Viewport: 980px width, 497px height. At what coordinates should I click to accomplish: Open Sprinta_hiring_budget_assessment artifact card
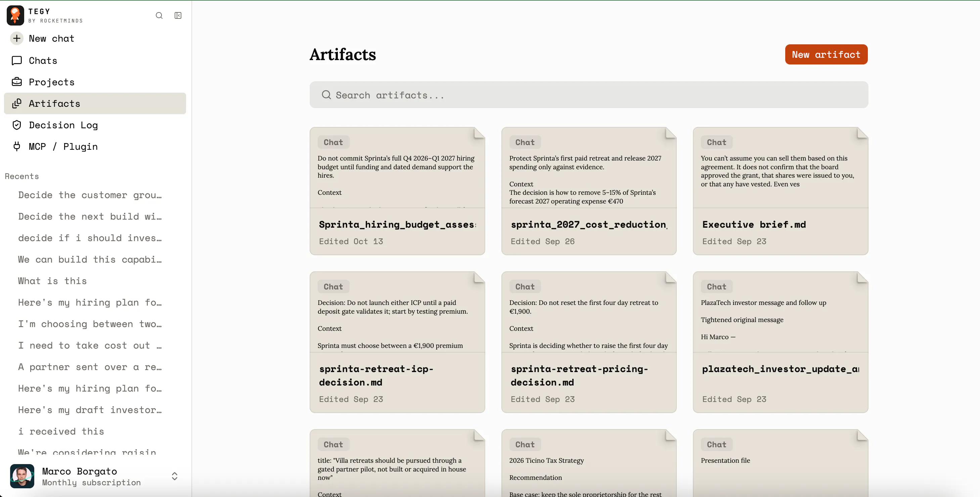pos(397,191)
